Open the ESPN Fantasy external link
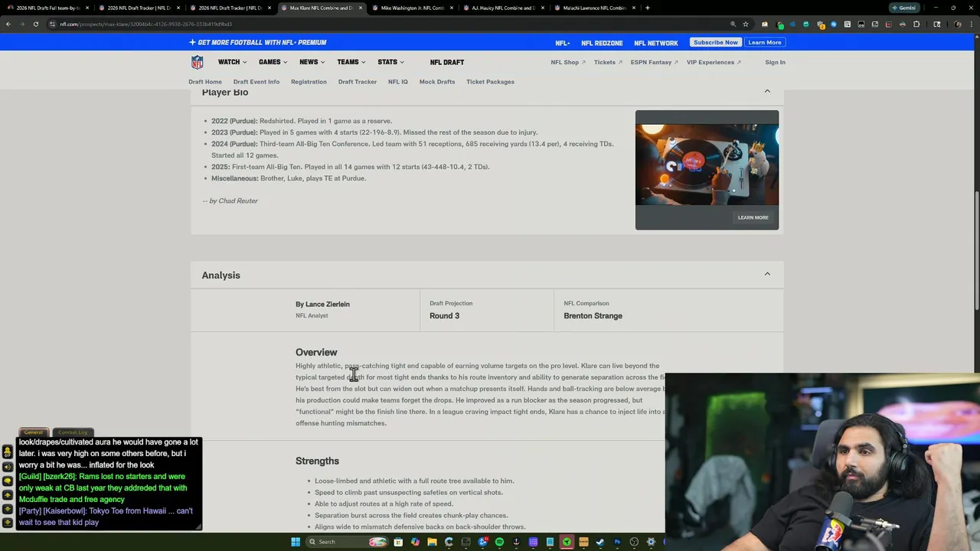 (x=654, y=62)
